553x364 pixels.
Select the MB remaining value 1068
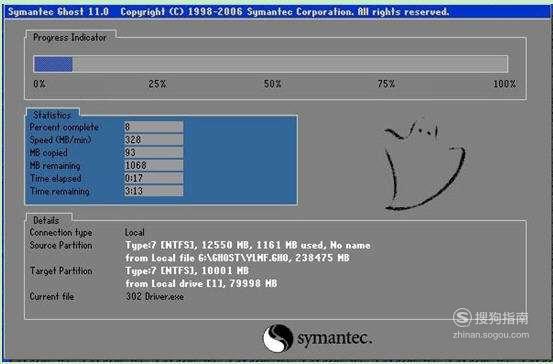pyautogui.click(x=153, y=165)
